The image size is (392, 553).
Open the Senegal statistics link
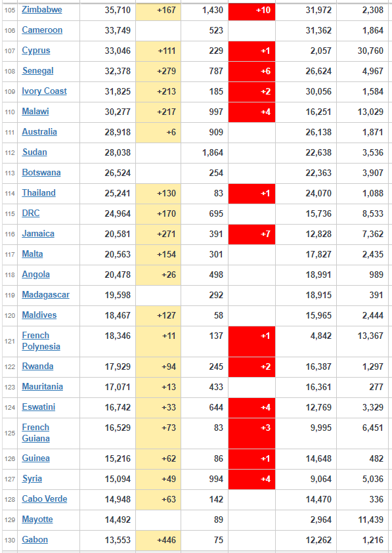(x=37, y=71)
